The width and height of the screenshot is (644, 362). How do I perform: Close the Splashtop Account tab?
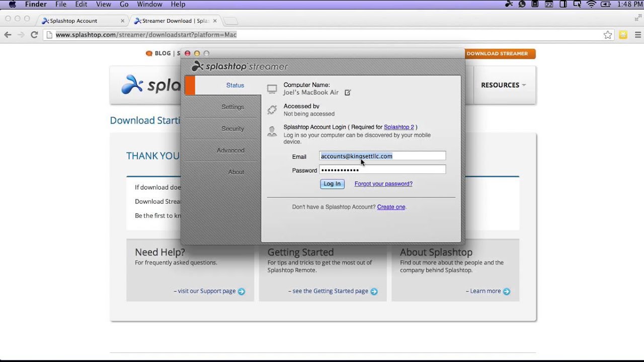pos(122,21)
